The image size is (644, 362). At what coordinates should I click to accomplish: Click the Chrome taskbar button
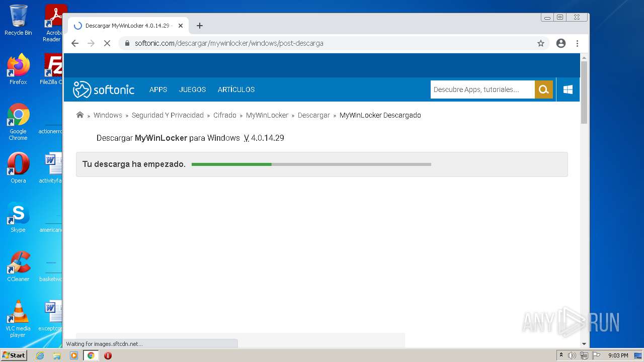(x=91, y=355)
